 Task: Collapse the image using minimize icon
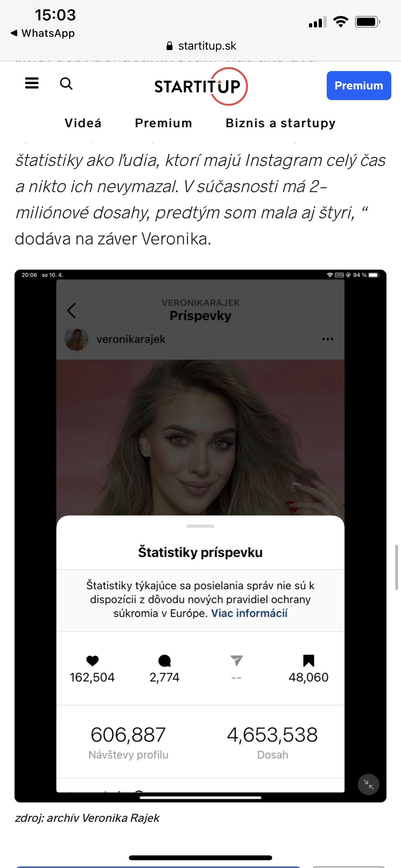tap(368, 785)
